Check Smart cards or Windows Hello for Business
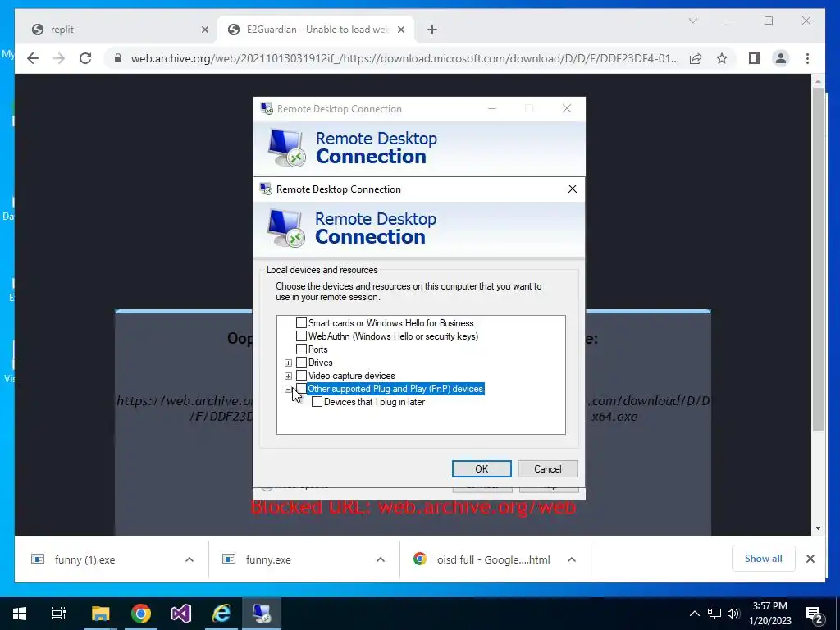This screenshot has width=840, height=630. point(302,323)
